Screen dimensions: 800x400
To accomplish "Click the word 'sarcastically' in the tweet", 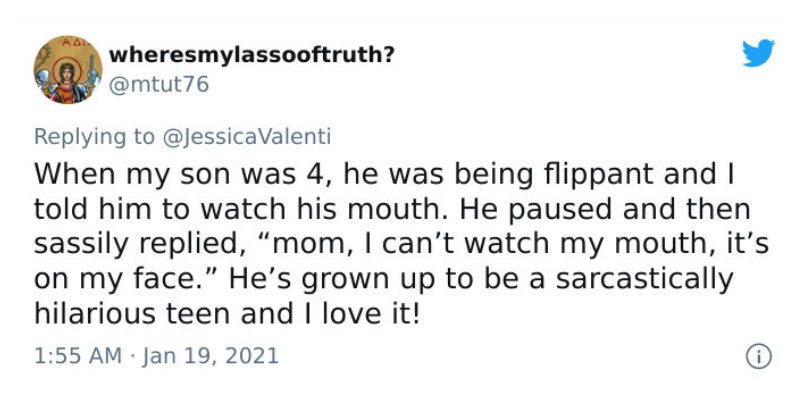I will point(644,279).
